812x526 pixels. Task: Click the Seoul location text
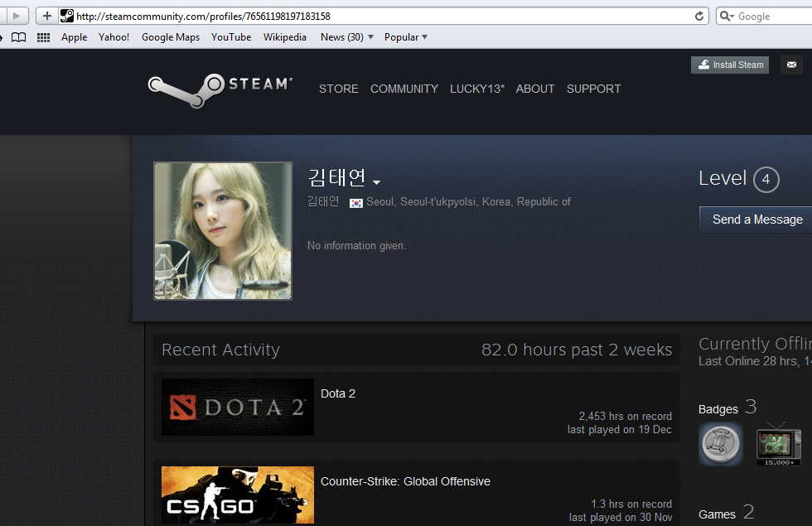click(468, 202)
